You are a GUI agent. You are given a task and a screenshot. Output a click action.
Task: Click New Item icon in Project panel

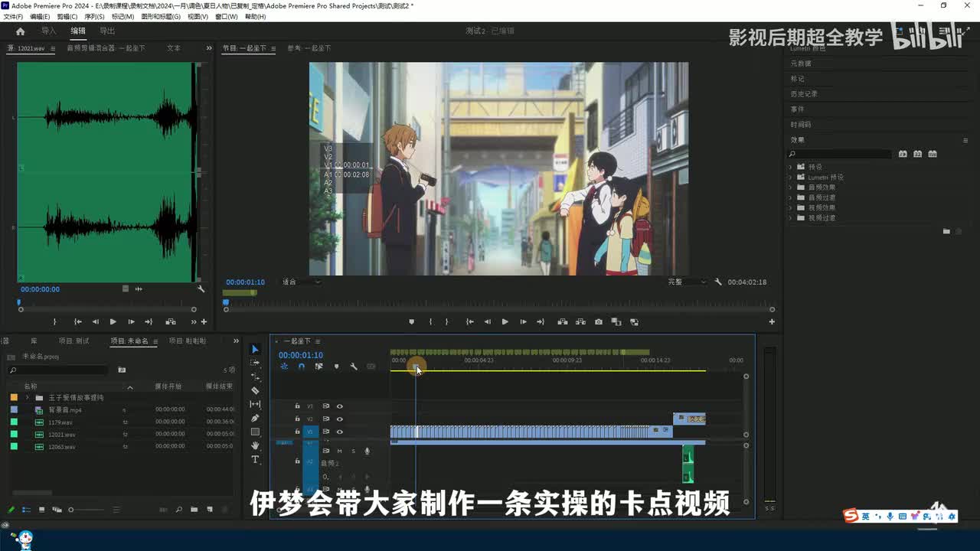pyautogui.click(x=210, y=510)
